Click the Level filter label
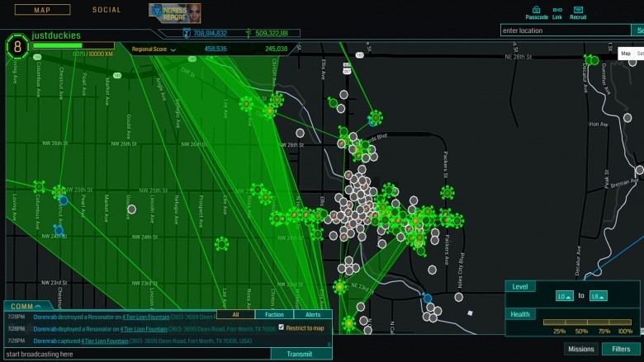 click(x=520, y=287)
